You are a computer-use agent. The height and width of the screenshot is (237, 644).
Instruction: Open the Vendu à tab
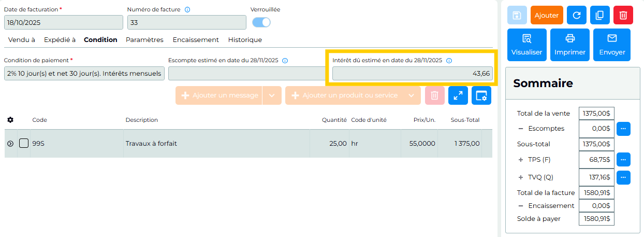click(22, 39)
